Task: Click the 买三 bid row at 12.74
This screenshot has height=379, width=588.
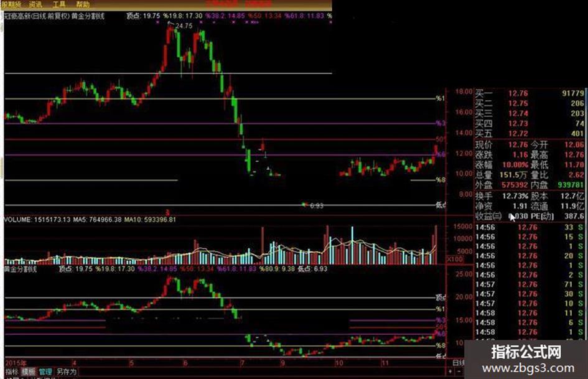Action: click(530, 113)
